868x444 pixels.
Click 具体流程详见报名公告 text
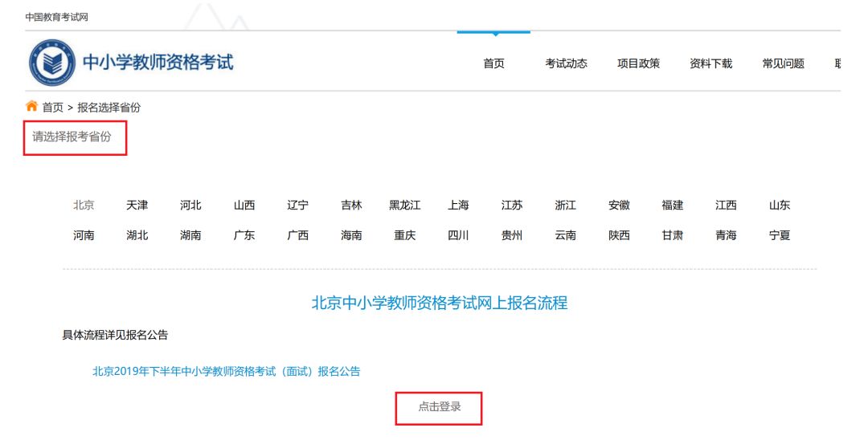115,335
